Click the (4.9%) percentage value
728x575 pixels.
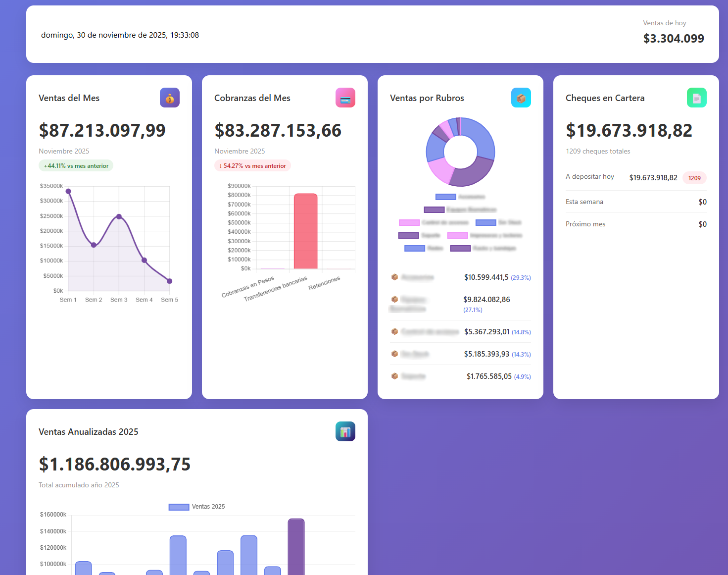(x=523, y=377)
